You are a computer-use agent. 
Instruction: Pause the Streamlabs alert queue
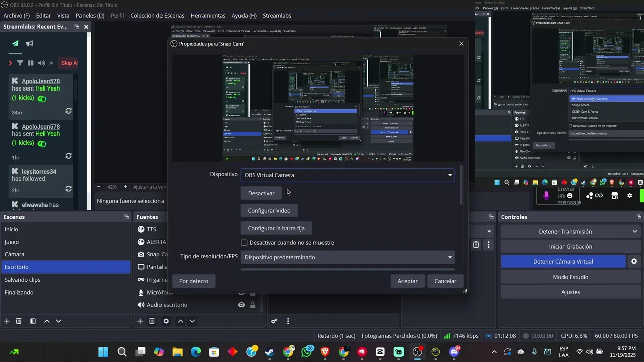[x=31, y=63]
